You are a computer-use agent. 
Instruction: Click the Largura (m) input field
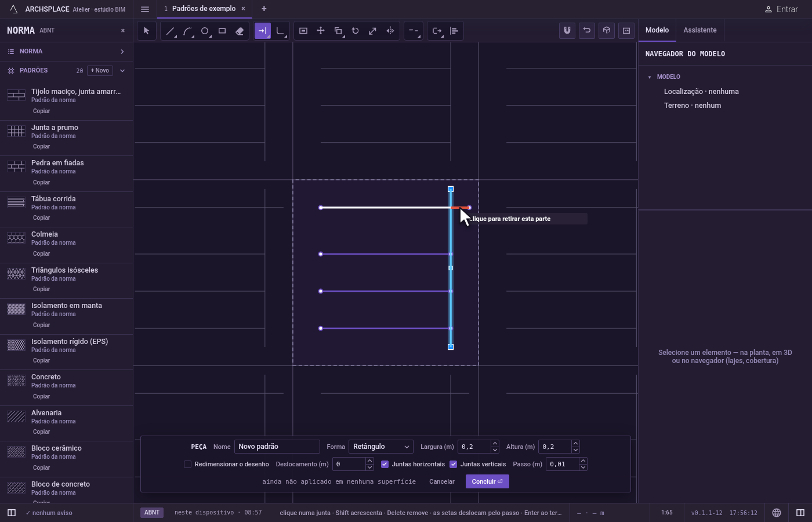click(x=474, y=447)
